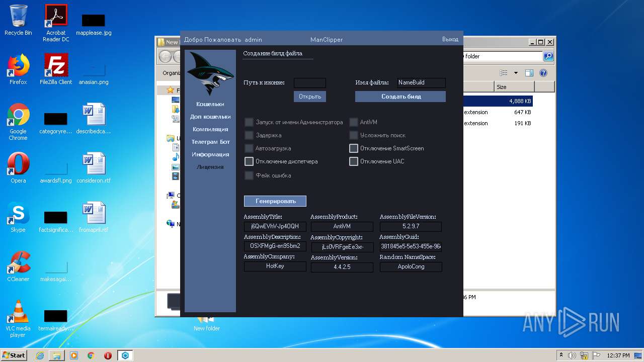Switch to Компиляция section
Viewport: 644px width, 362px height.
[x=210, y=129]
